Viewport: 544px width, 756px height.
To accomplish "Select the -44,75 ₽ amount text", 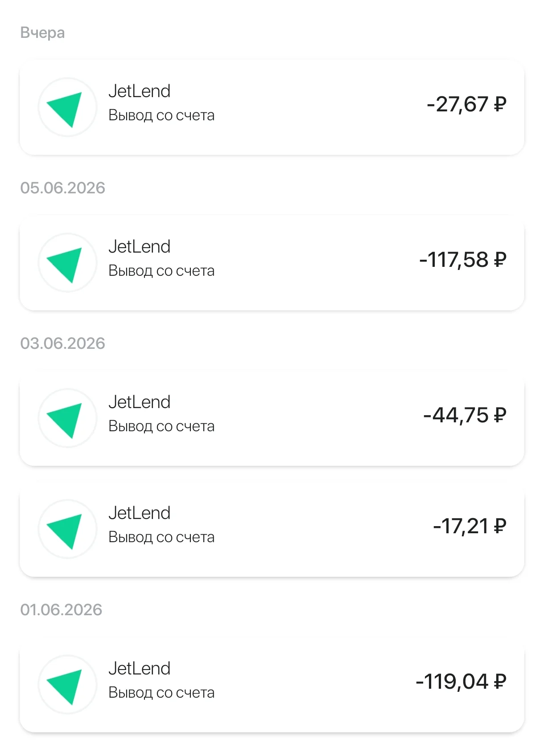I will click(465, 415).
